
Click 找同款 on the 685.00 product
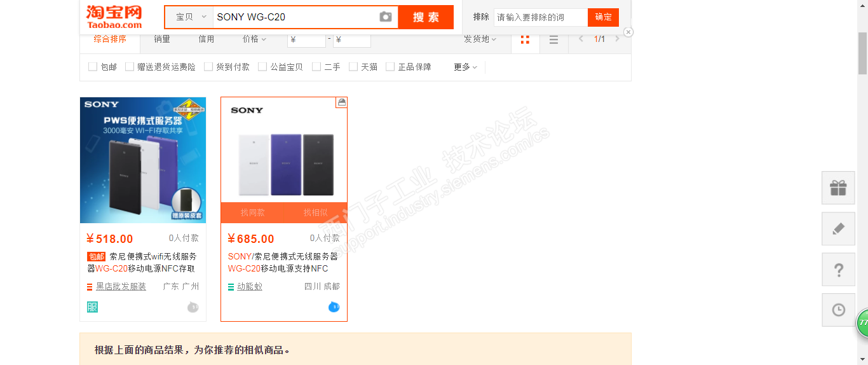pos(253,212)
